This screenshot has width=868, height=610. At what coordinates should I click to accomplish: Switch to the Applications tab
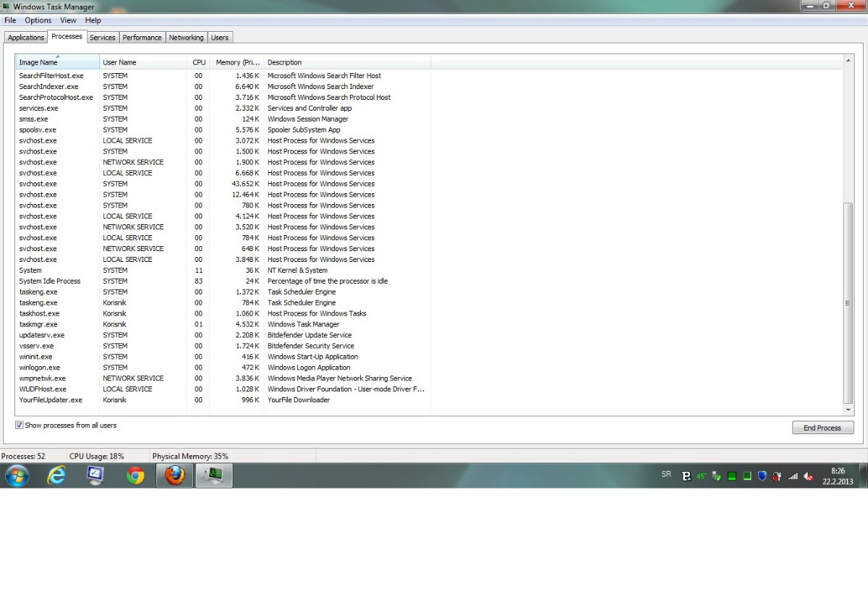[26, 38]
